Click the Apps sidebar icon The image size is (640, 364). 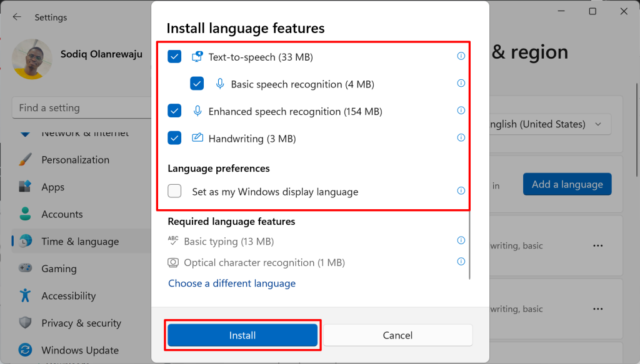[x=25, y=187]
